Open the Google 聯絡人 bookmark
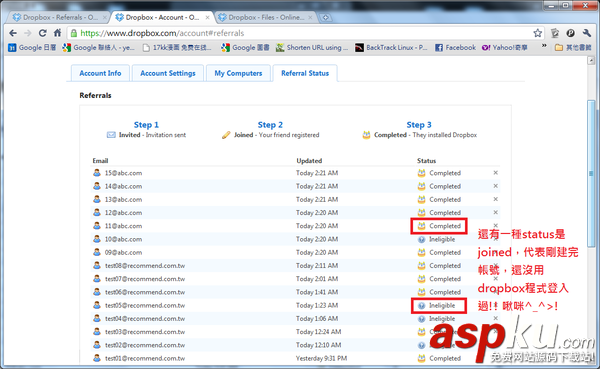 pos(99,47)
